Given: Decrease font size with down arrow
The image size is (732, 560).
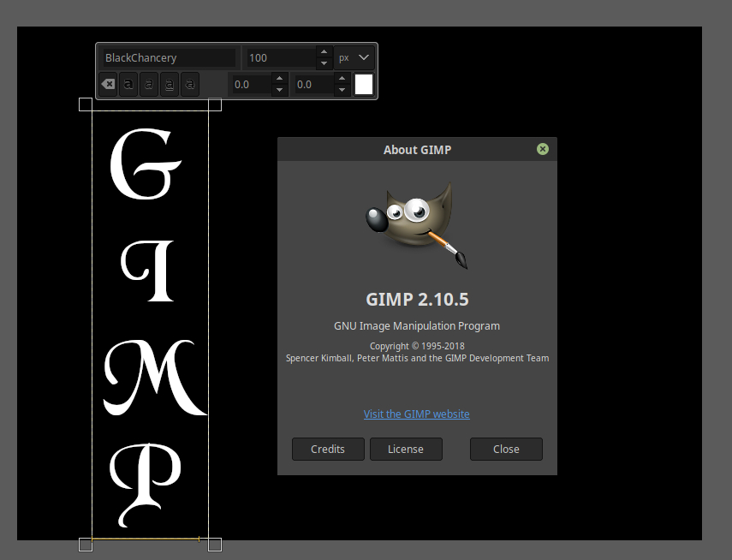Looking at the screenshot, I should click(324, 63).
